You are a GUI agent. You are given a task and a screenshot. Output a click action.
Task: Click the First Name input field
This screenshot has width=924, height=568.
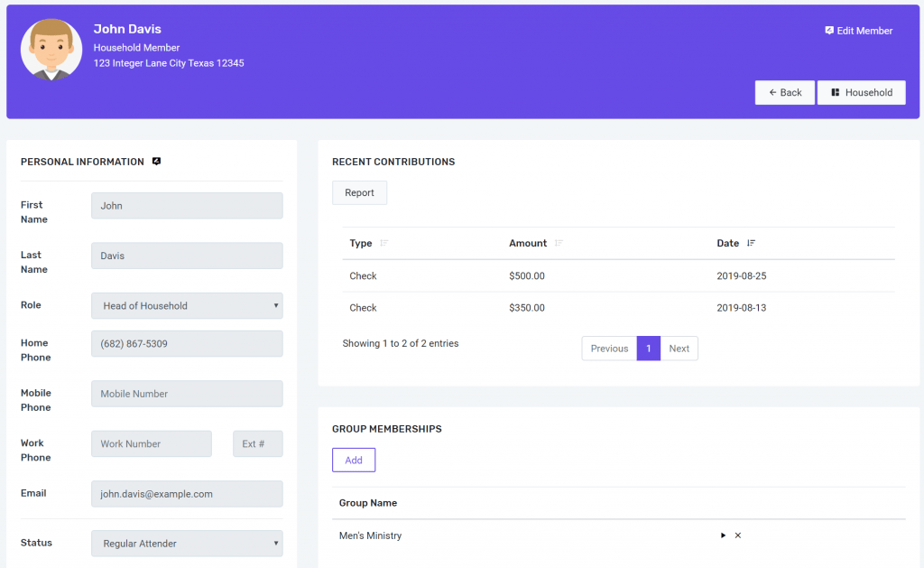[x=187, y=205]
